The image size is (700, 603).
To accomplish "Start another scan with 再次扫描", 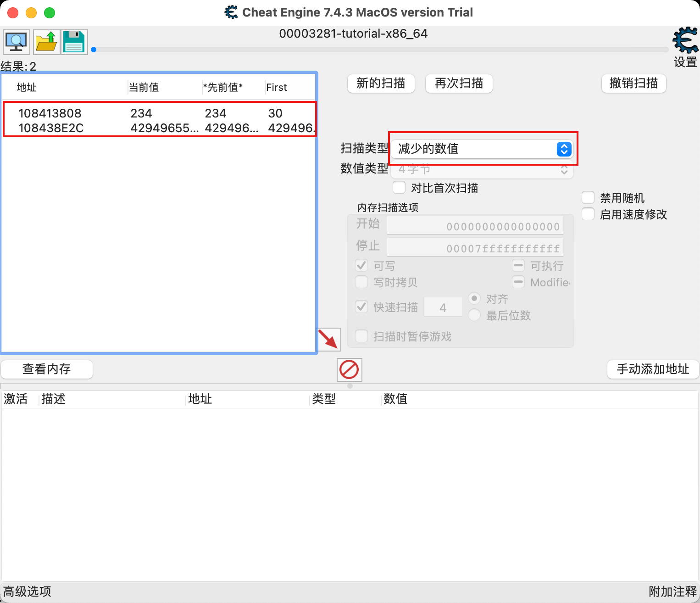I will [459, 84].
